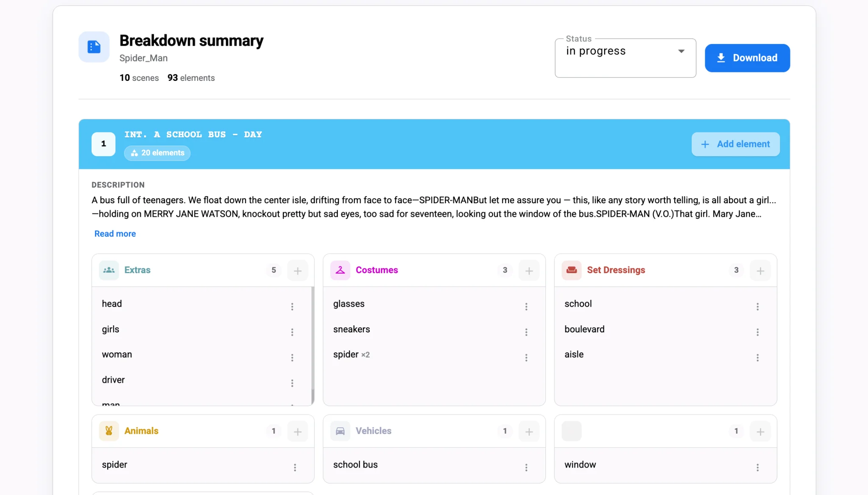The height and width of the screenshot is (495, 868).
Task: Click the Set Dressings sofa icon
Action: pos(571,270)
